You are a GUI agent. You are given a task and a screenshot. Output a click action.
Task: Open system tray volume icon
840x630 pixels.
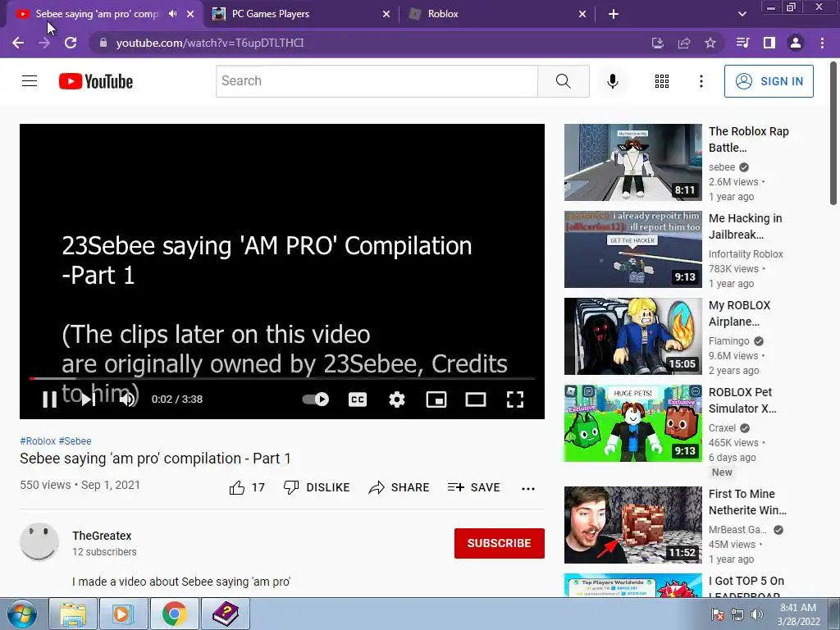click(756, 614)
